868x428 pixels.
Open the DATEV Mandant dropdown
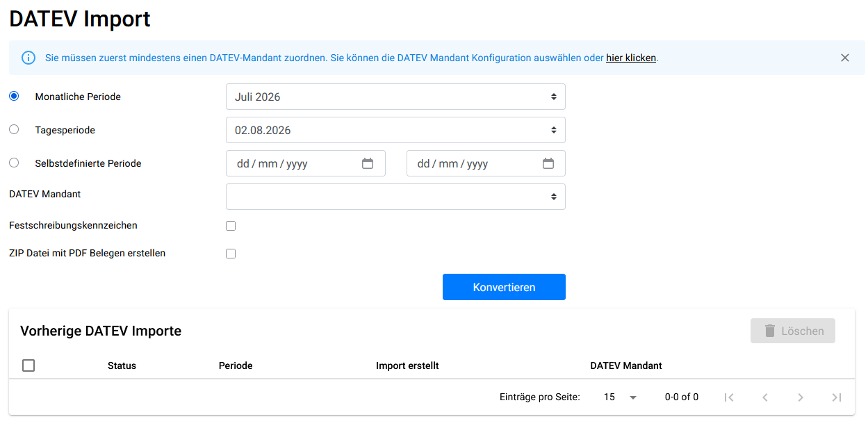pos(395,197)
